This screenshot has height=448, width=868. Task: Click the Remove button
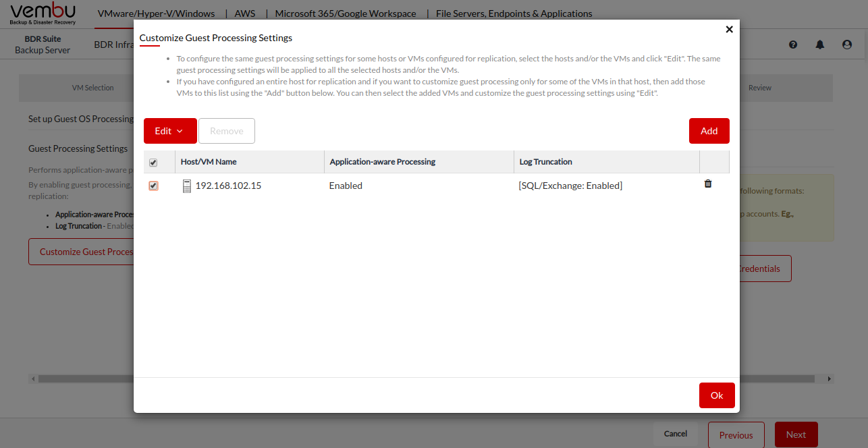[x=227, y=131]
